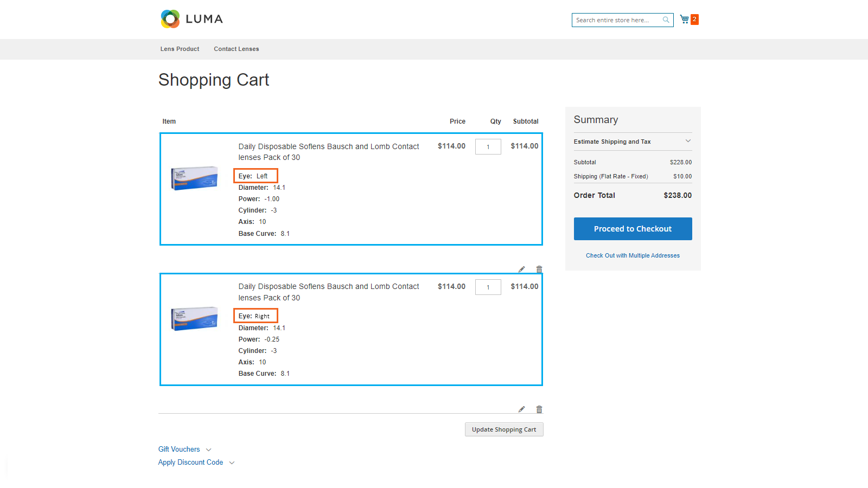The image size is (868, 488).
Task: Click the 'Power: -1.00' text
Action: [x=259, y=199]
